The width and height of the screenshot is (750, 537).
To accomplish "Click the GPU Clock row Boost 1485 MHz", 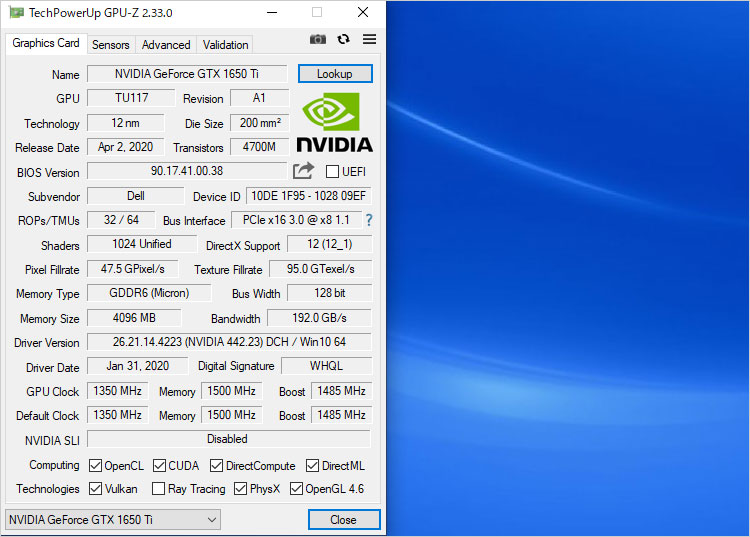I will click(342, 391).
